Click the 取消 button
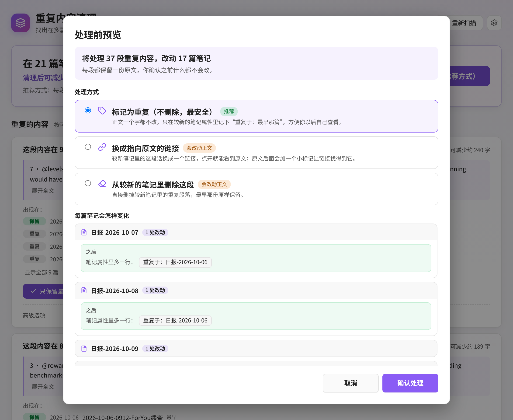This screenshot has height=420, width=513. (x=350, y=383)
